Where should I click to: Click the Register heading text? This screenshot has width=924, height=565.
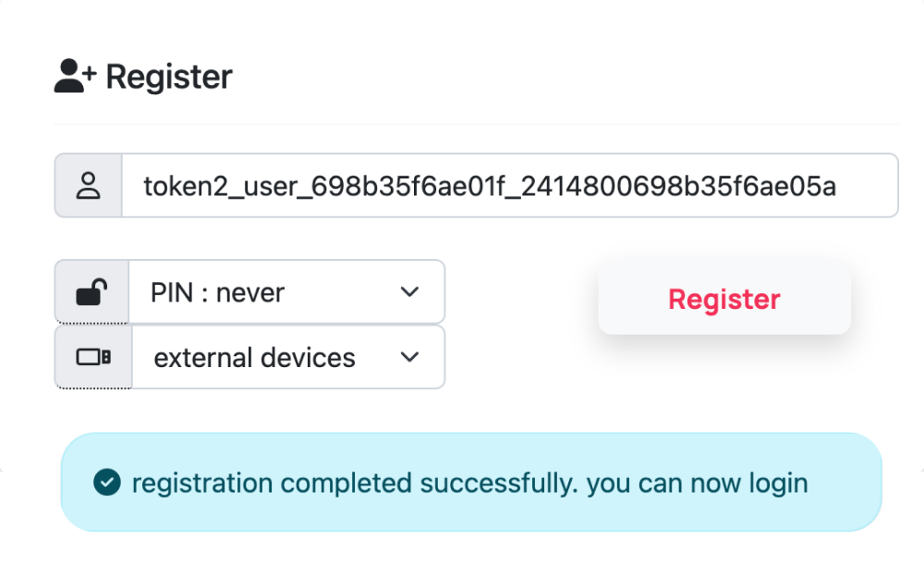(170, 77)
